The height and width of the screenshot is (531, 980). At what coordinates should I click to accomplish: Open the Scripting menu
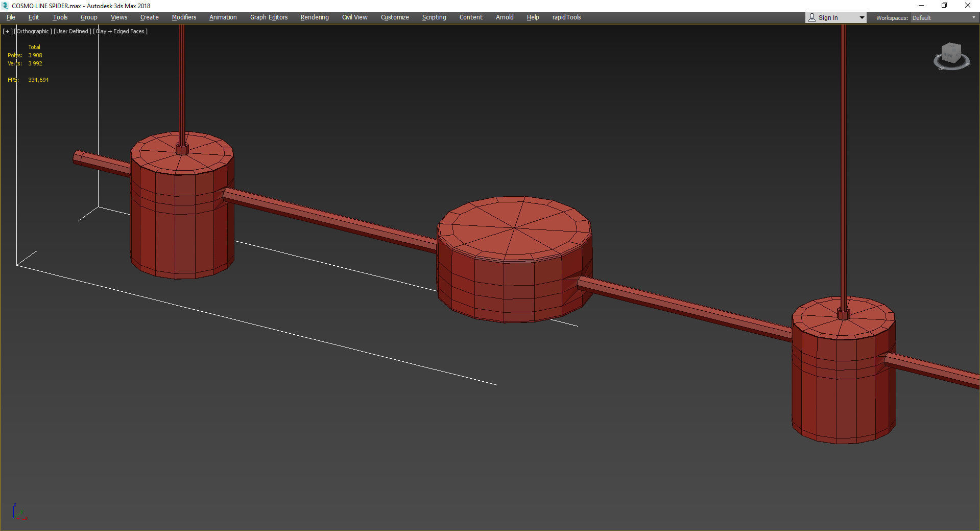(434, 17)
